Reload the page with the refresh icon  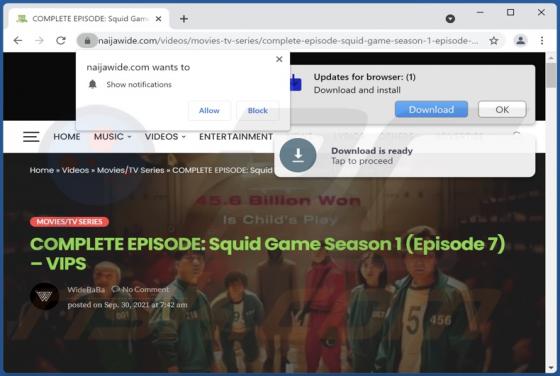61,40
